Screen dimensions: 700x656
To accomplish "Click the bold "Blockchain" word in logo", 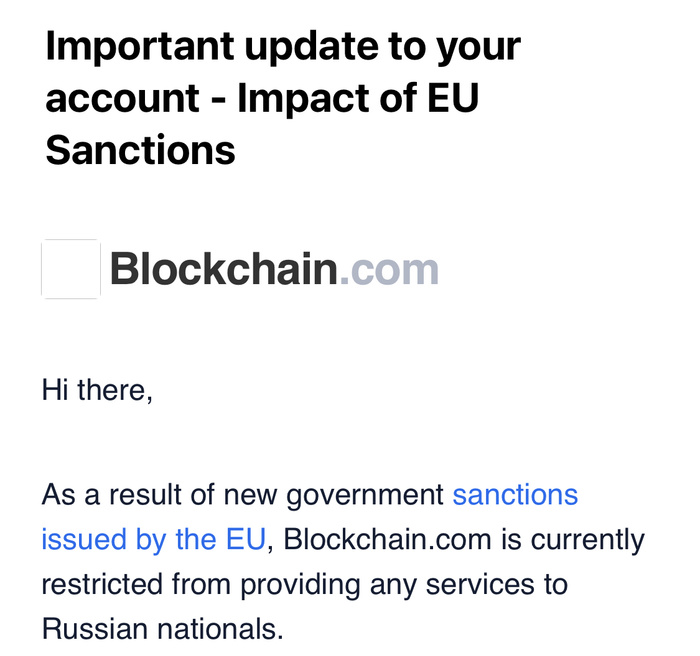I will [223, 269].
